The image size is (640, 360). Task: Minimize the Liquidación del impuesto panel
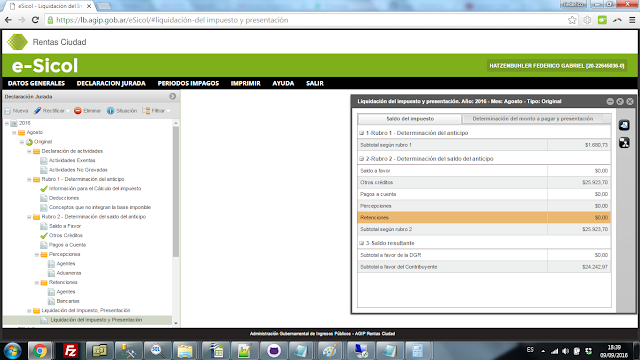(x=610, y=101)
